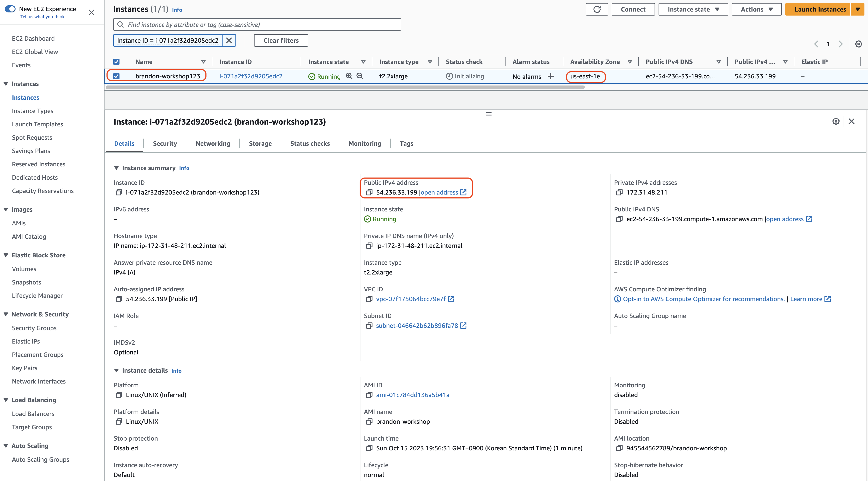Click the horizontal scrollbar under instance table
The height and width of the screenshot is (481, 868).
coord(345,87)
